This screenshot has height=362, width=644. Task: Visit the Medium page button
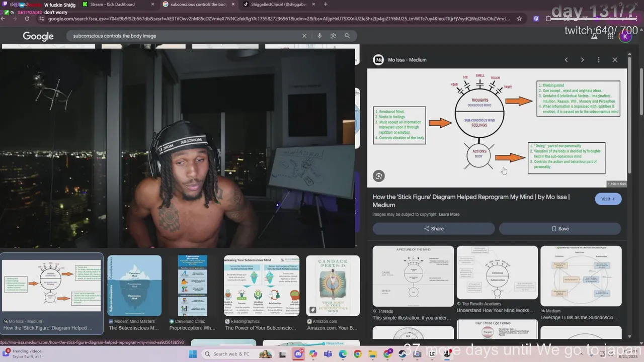608,199
